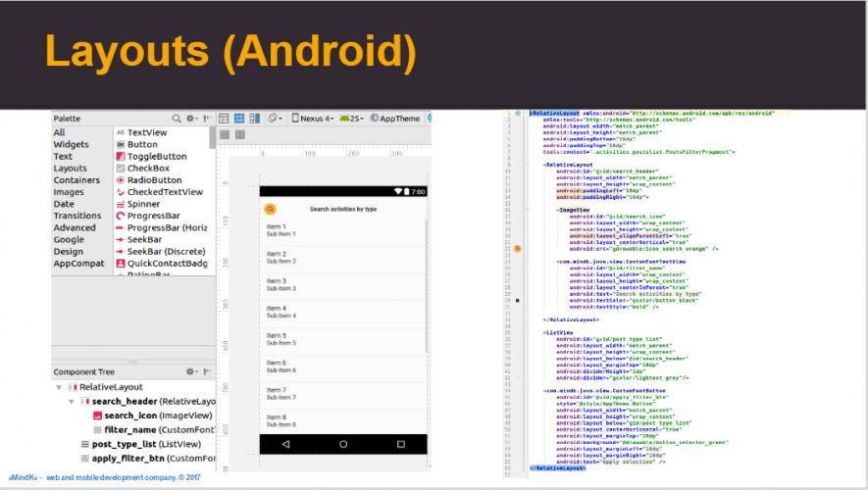
Task: Select Widgets category in the Palette
Action: point(71,144)
